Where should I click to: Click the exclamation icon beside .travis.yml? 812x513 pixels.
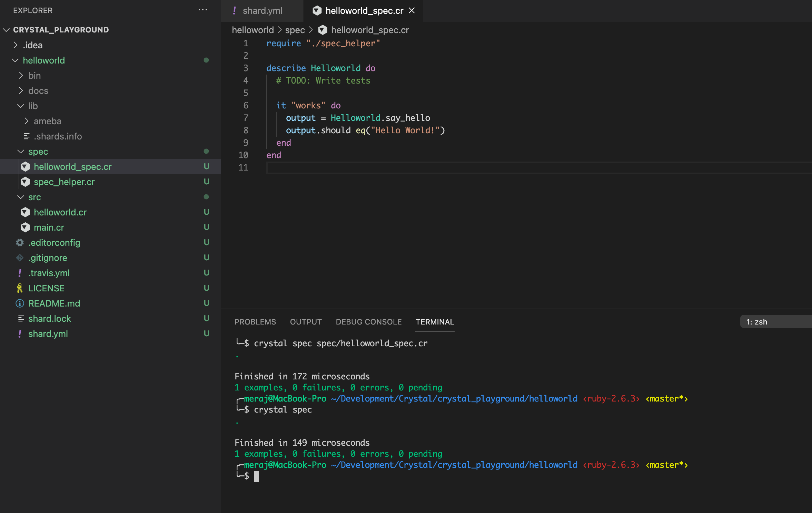20,273
